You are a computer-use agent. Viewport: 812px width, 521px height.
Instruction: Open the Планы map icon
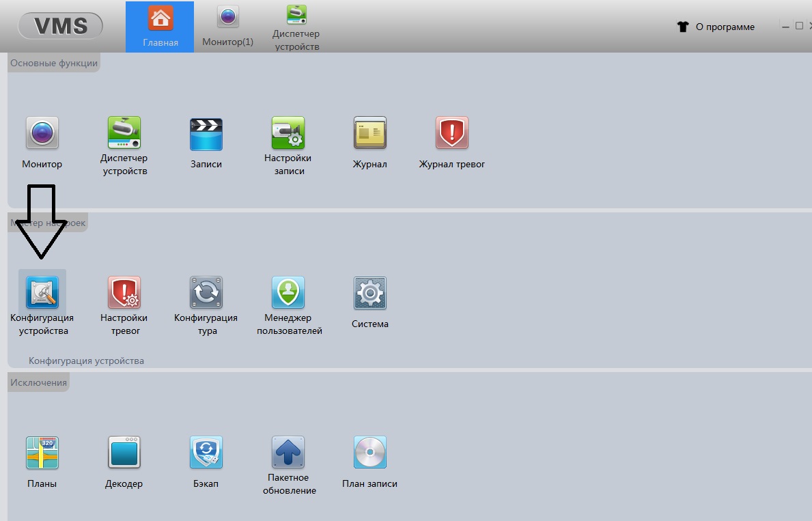point(42,453)
